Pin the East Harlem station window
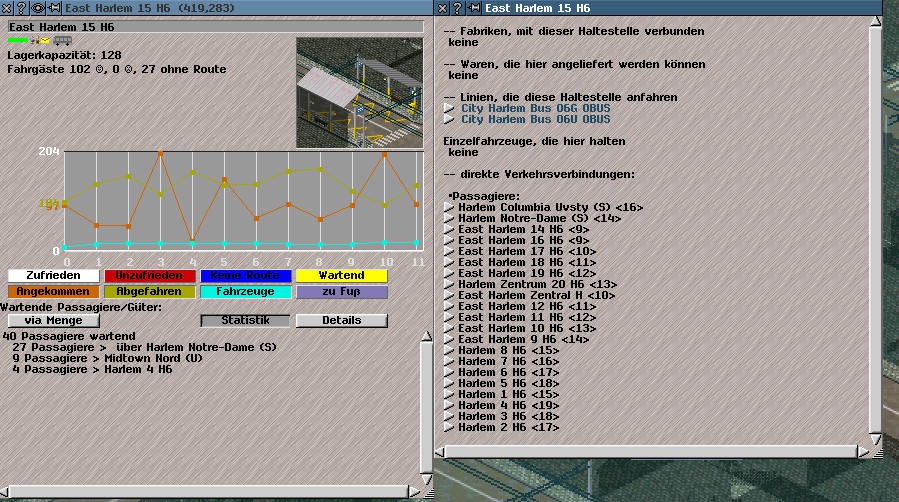This screenshot has width=899, height=502. click(x=54, y=7)
